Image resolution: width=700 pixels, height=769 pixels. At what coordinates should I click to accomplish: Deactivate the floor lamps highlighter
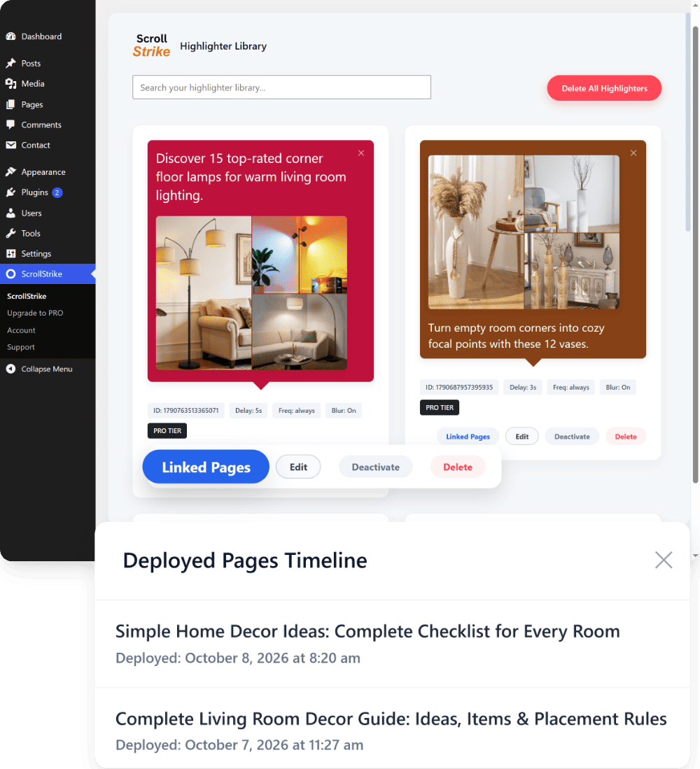point(376,467)
